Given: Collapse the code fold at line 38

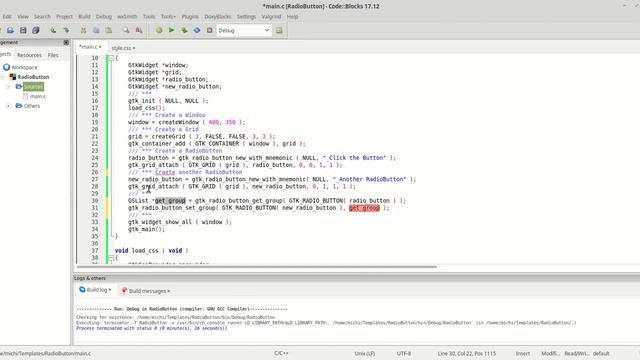Looking at the screenshot, I should click(111, 258).
